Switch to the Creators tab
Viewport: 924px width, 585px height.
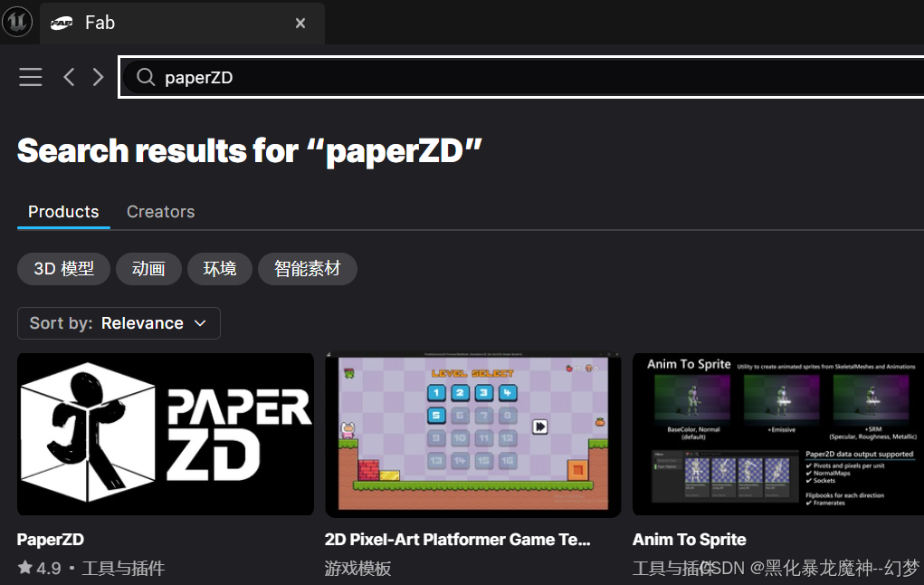point(160,212)
